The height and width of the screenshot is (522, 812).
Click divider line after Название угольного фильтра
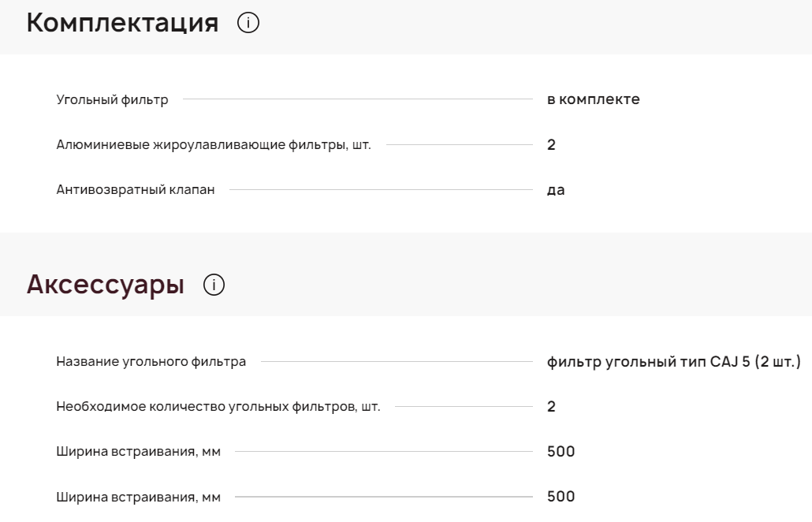(x=397, y=362)
